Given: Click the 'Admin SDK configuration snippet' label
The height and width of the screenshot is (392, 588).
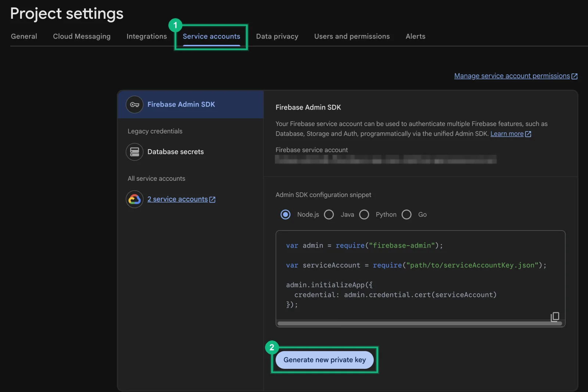Looking at the screenshot, I should (323, 195).
